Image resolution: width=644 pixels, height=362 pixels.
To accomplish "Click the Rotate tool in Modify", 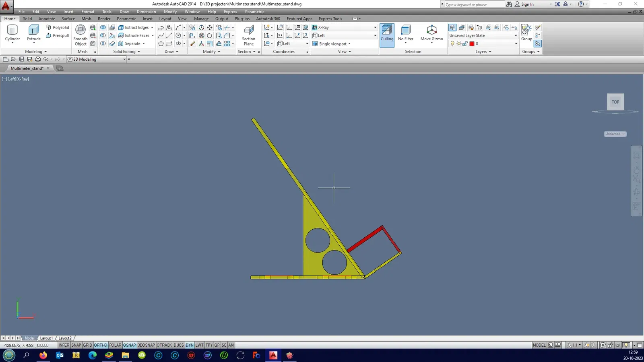I will point(210,35).
